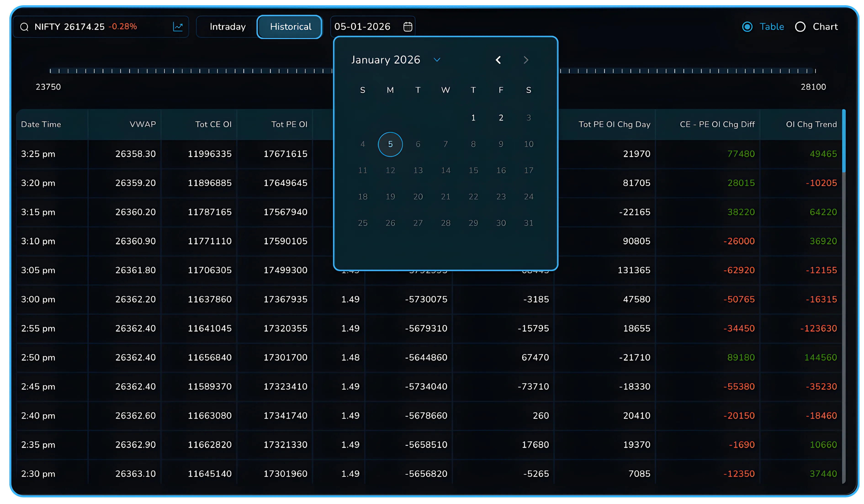864x504 pixels.
Task: Go to next month in calendar
Action: [x=526, y=60]
